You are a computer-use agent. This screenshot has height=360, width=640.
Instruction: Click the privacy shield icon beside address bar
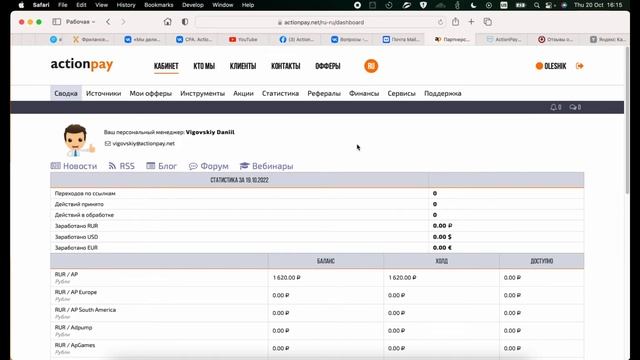click(185, 22)
